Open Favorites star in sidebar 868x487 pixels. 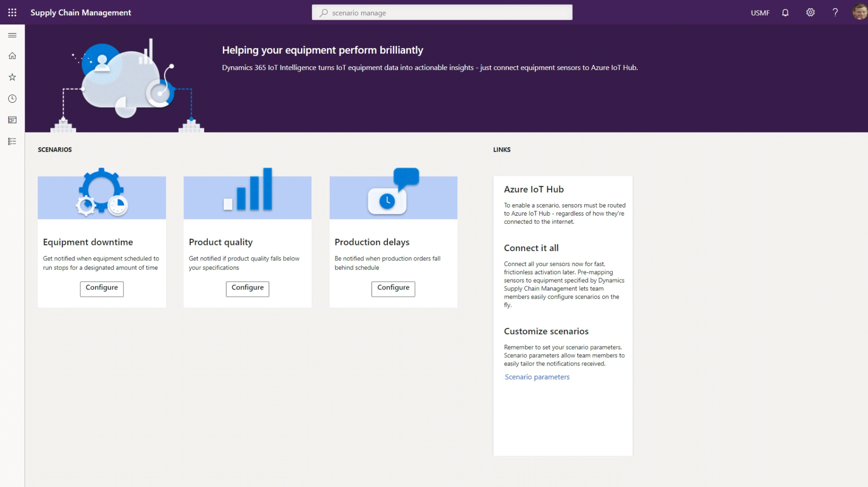point(12,77)
